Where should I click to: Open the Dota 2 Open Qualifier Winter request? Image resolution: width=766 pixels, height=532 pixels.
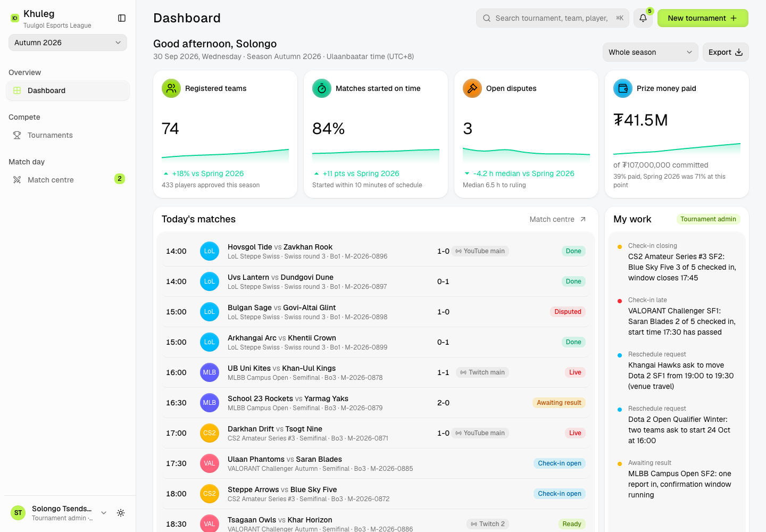click(x=677, y=425)
